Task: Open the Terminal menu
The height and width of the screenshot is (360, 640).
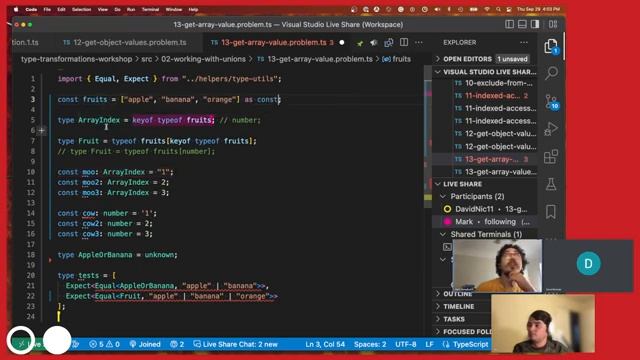Action: pyautogui.click(x=150, y=9)
